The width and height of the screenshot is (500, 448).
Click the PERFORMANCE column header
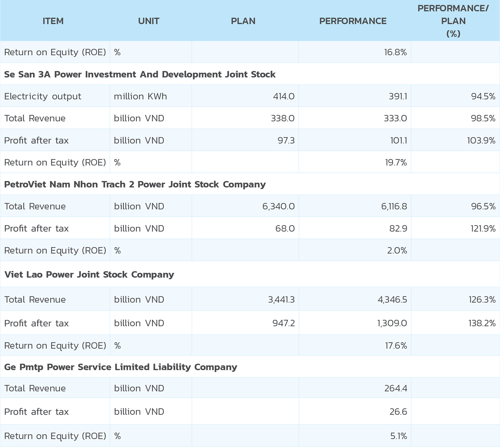coord(353,21)
